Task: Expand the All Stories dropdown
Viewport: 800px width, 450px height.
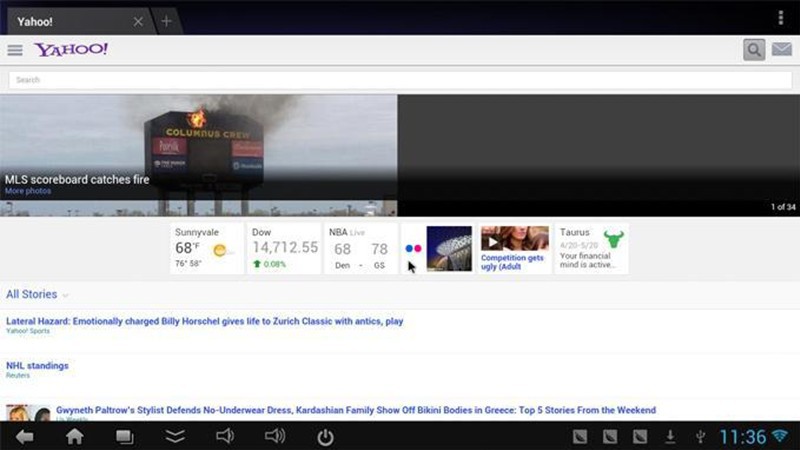Action: tap(37, 294)
